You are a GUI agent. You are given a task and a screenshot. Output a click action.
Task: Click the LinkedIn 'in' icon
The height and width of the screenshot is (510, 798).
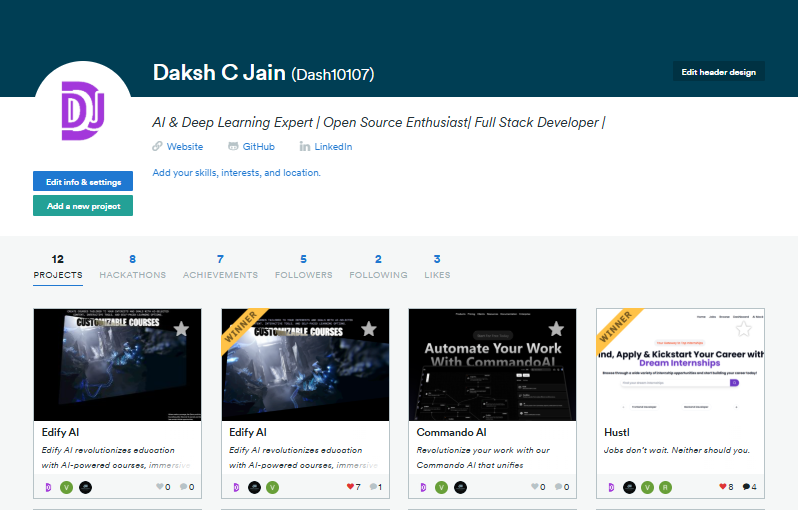(x=305, y=147)
